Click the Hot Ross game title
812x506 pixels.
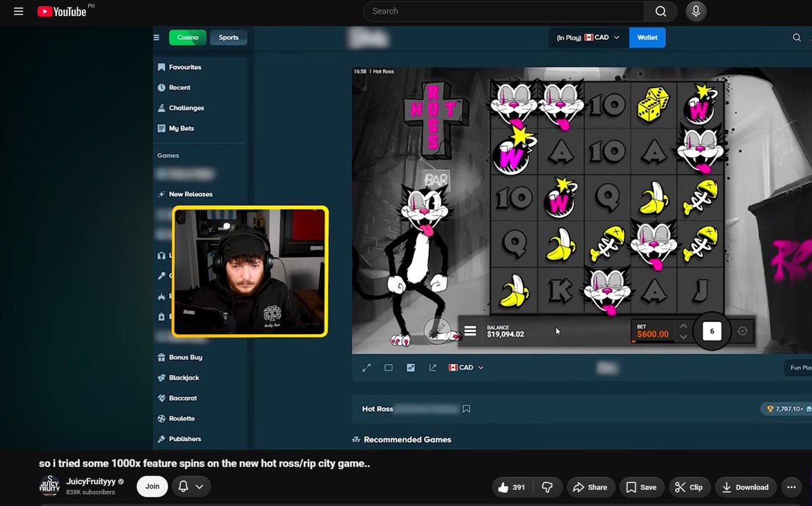coord(378,409)
